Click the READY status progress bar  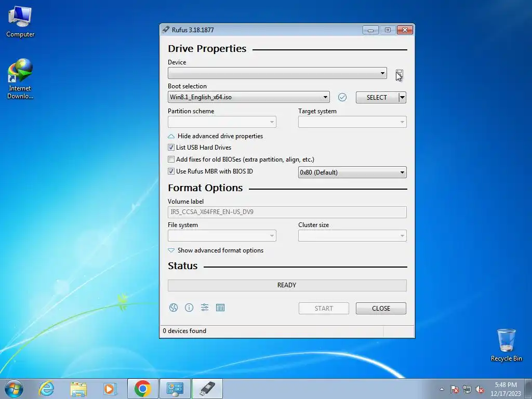click(287, 285)
